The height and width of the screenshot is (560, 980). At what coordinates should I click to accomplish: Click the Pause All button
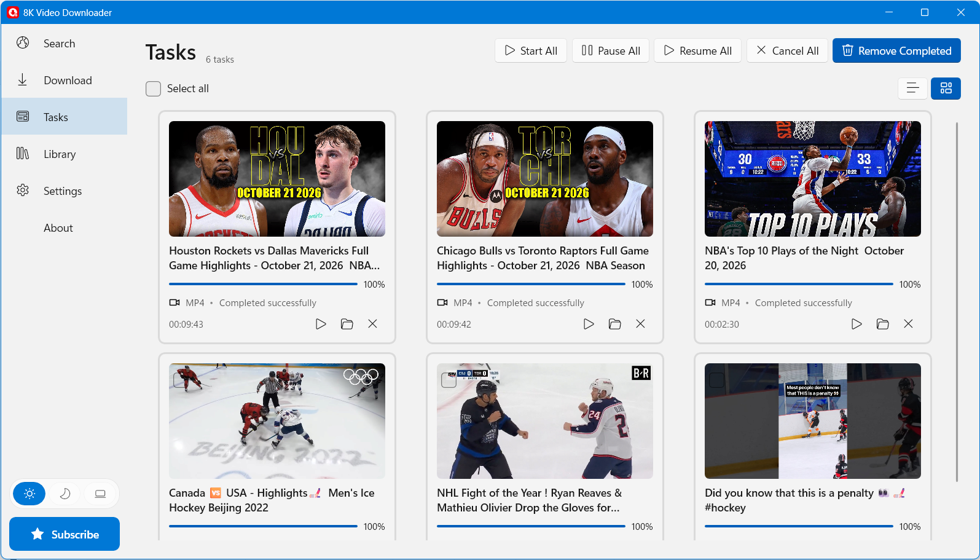pos(611,50)
